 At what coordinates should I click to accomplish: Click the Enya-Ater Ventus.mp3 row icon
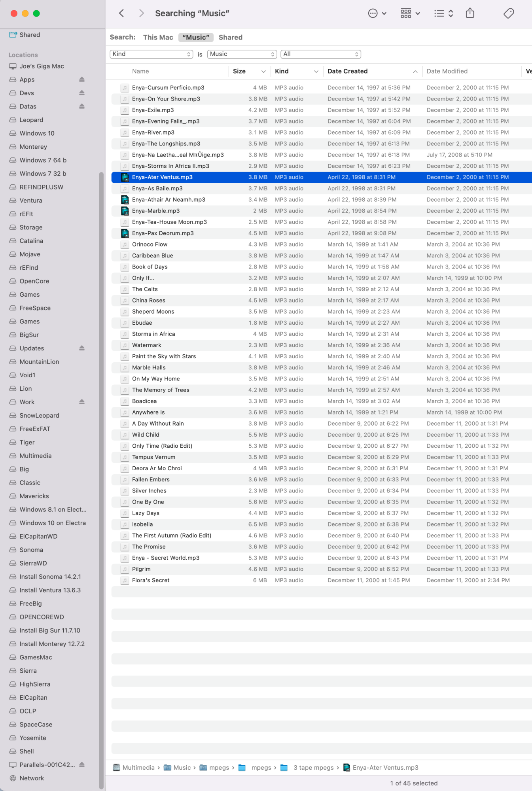pyautogui.click(x=125, y=177)
